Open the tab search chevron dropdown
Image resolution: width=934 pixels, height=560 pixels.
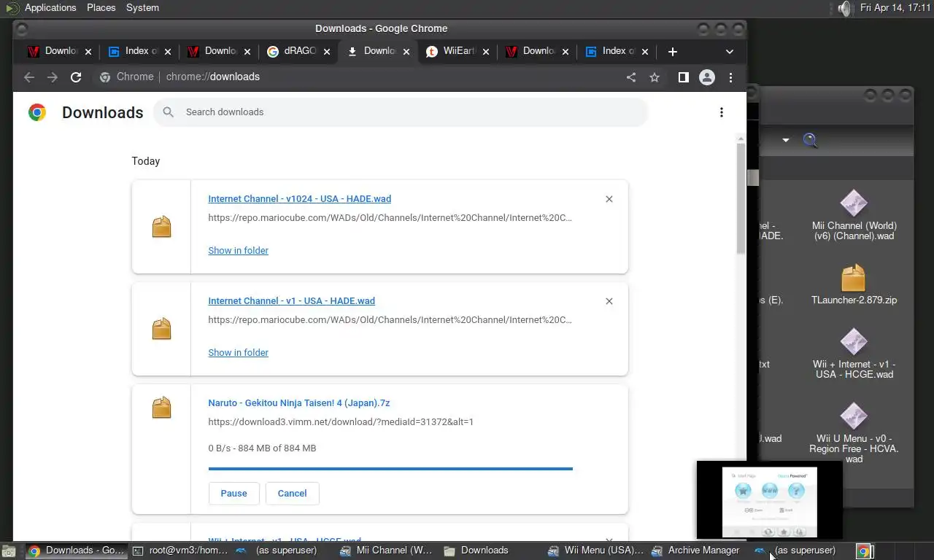click(x=730, y=52)
